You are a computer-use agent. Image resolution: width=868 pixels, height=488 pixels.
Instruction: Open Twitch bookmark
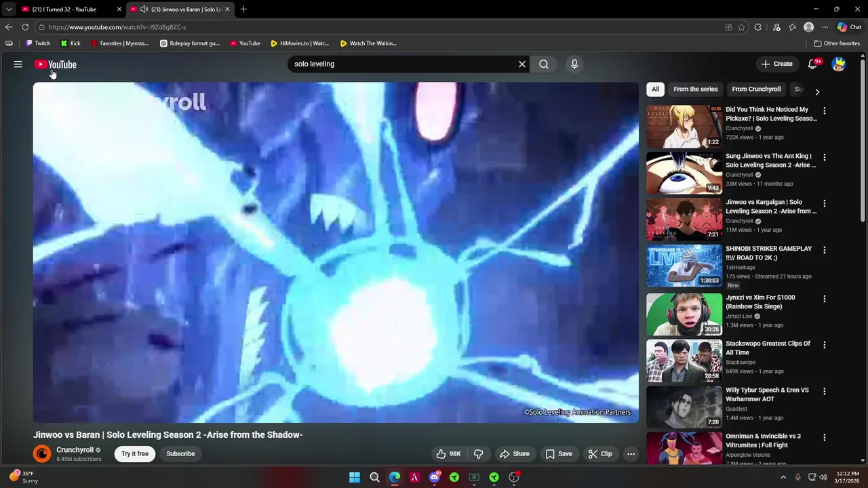click(38, 43)
